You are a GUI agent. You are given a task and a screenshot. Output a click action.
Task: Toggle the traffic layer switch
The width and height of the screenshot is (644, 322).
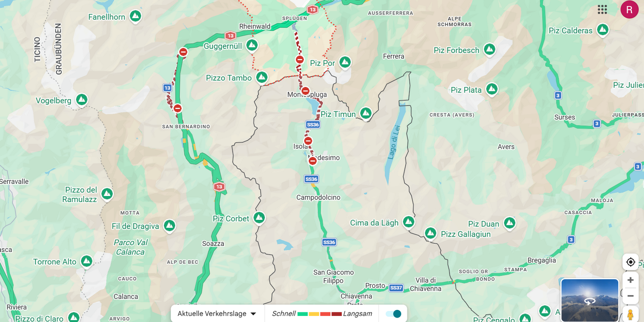click(x=393, y=314)
